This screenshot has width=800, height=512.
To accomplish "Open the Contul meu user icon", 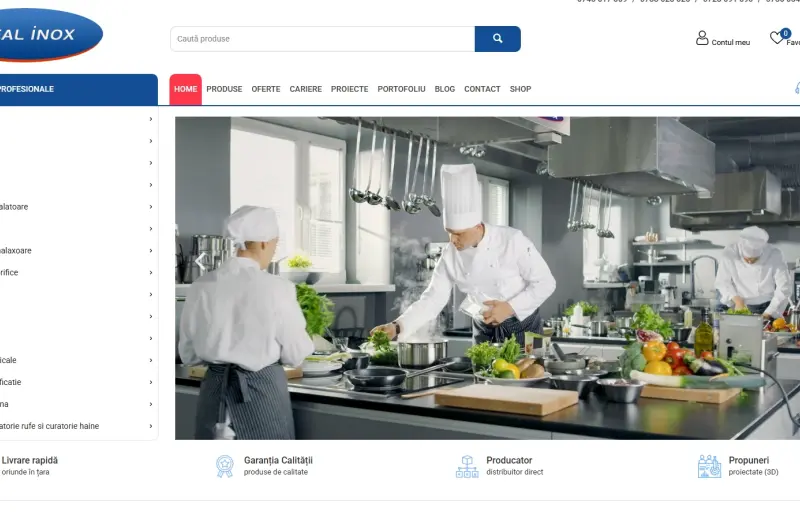I will point(702,38).
